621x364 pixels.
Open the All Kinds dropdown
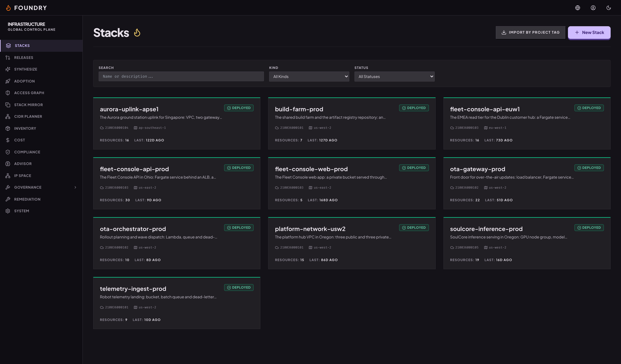tap(309, 76)
